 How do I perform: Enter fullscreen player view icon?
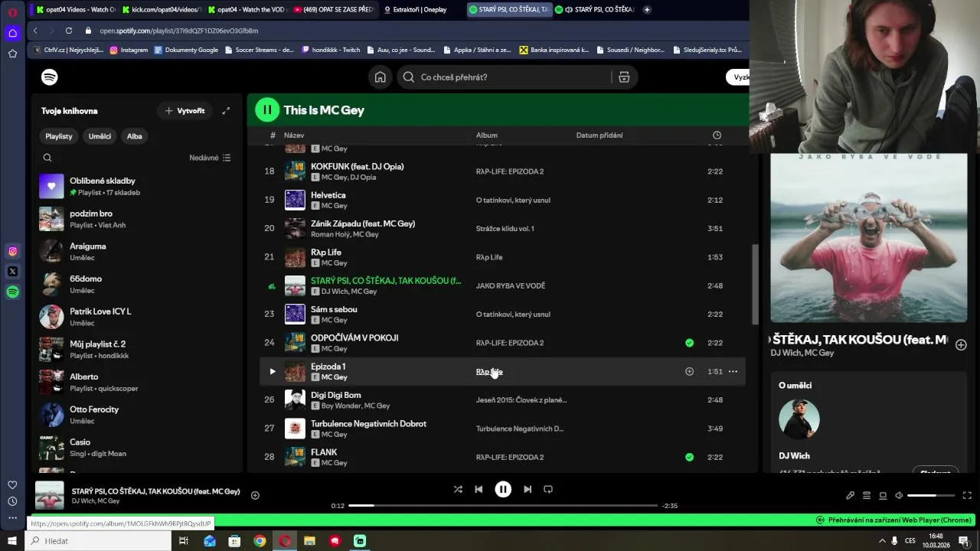pos(967,495)
